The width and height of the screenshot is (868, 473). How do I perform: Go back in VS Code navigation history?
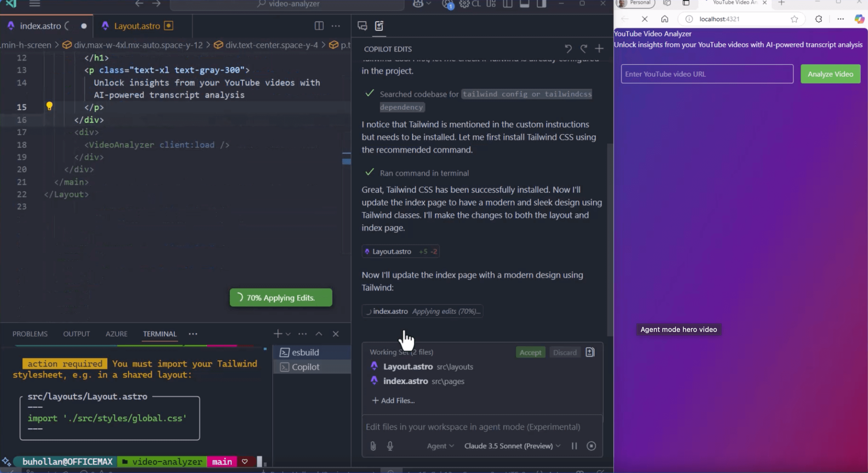click(x=139, y=4)
